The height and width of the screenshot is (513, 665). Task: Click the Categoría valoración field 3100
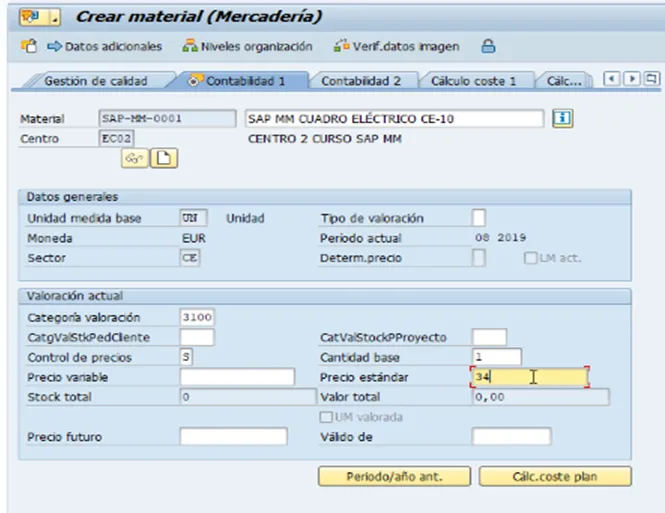(197, 317)
